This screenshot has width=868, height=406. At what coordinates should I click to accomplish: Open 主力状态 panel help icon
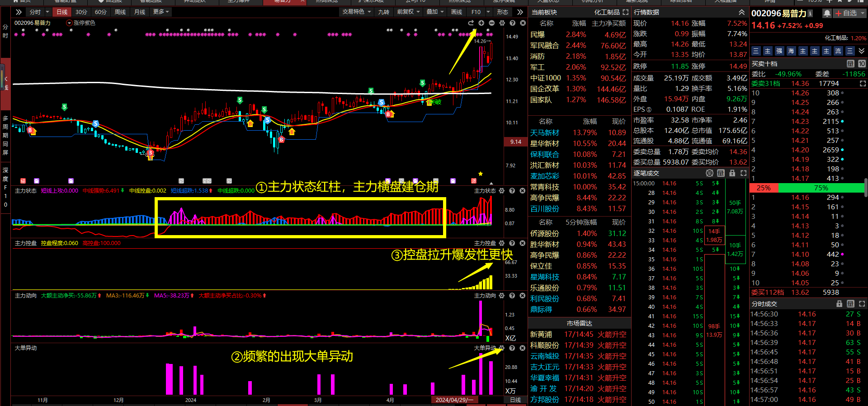tap(512, 191)
